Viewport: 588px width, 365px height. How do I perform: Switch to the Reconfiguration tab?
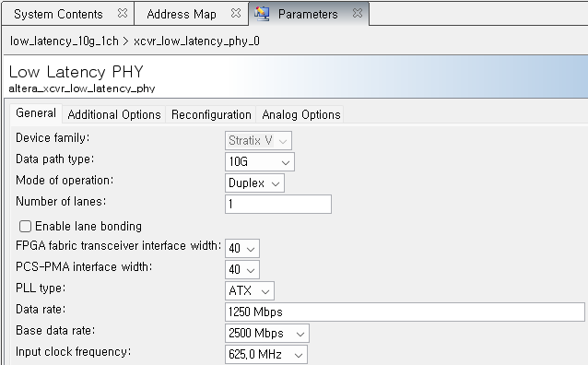(x=211, y=114)
